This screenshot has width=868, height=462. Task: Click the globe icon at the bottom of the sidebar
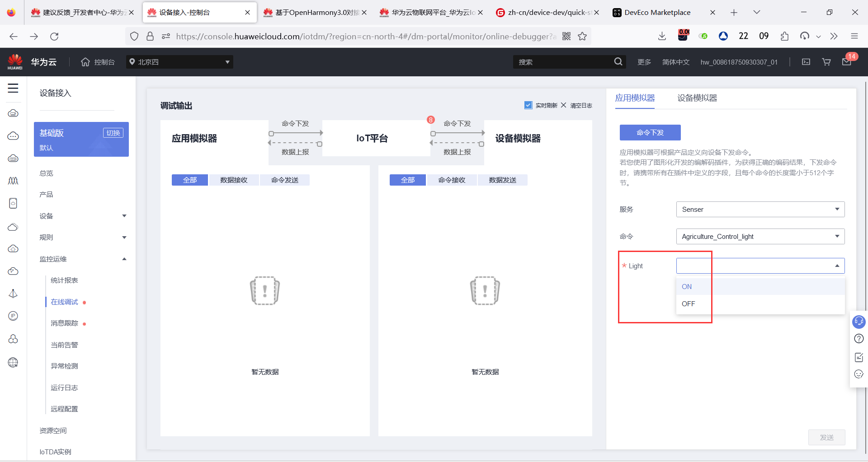pyautogui.click(x=13, y=362)
